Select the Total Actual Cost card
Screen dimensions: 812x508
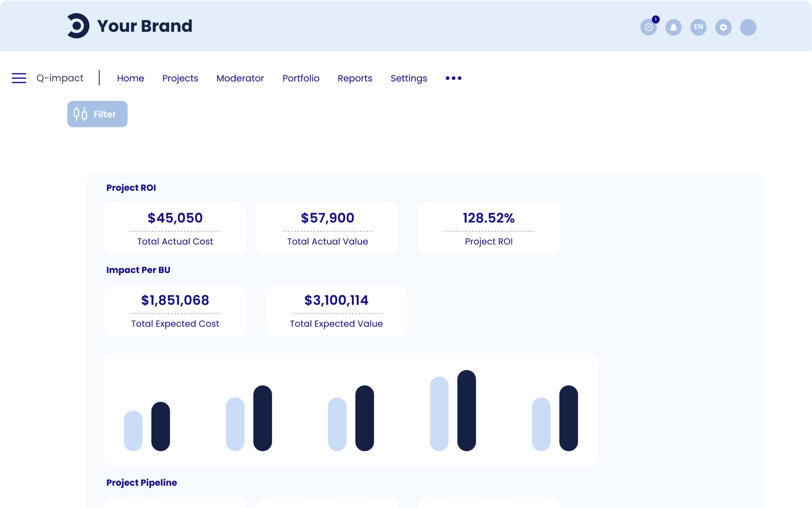[175, 229]
